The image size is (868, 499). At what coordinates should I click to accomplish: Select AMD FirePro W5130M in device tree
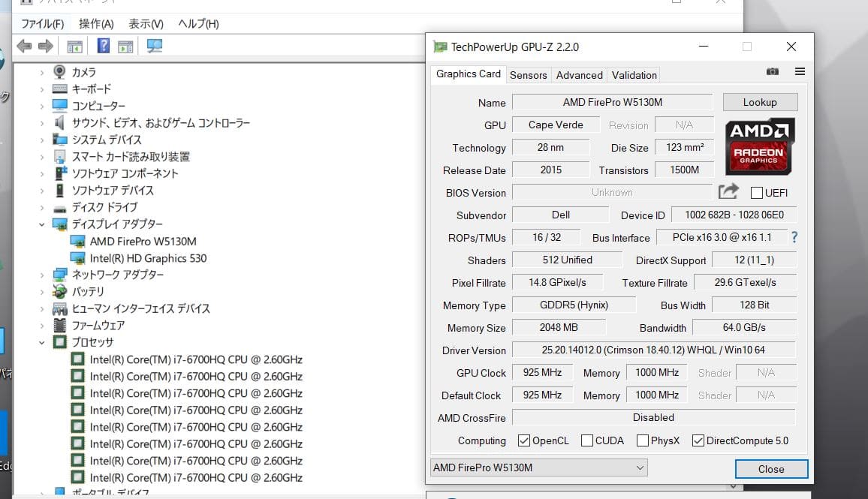[x=143, y=241]
